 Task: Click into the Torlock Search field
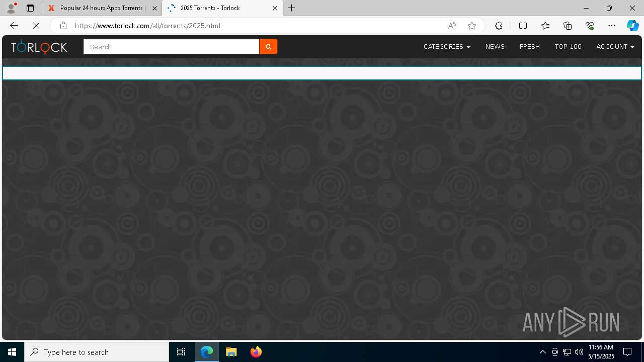[x=171, y=47]
